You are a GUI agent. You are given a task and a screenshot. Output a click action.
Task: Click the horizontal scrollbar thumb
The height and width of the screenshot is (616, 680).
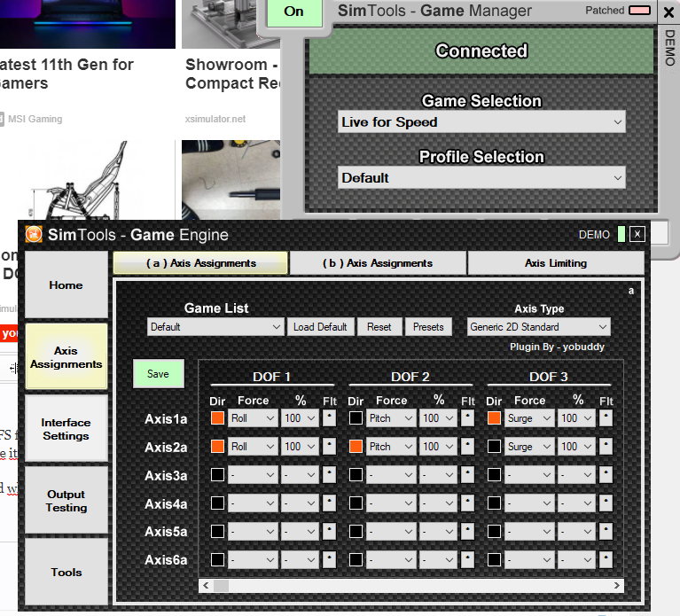click(x=221, y=586)
